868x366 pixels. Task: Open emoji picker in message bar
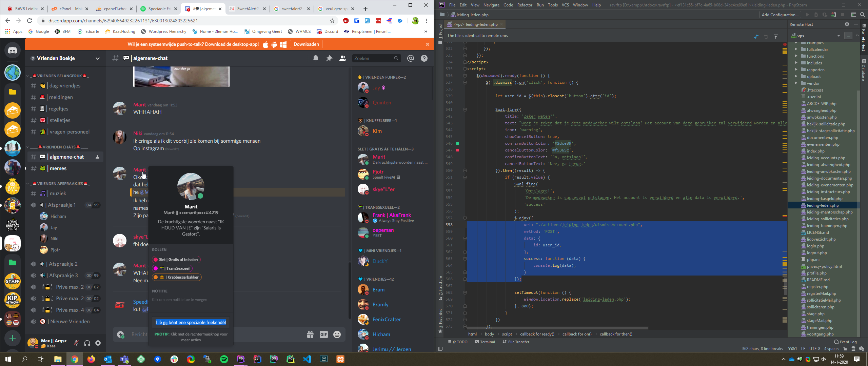click(337, 334)
